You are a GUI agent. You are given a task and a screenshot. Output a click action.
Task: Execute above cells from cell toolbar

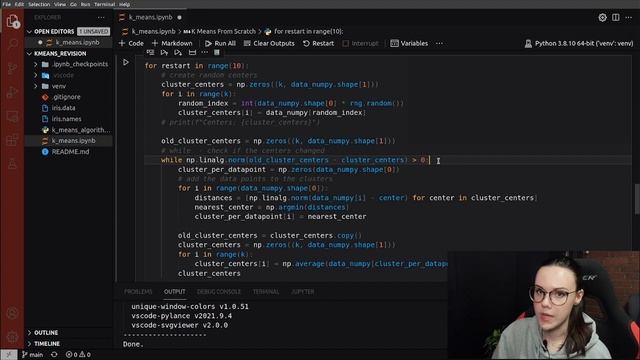(164, 52)
